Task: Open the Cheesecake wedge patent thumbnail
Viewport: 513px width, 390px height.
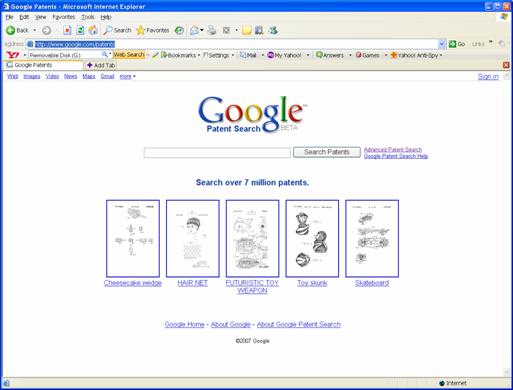Action: coord(133,238)
